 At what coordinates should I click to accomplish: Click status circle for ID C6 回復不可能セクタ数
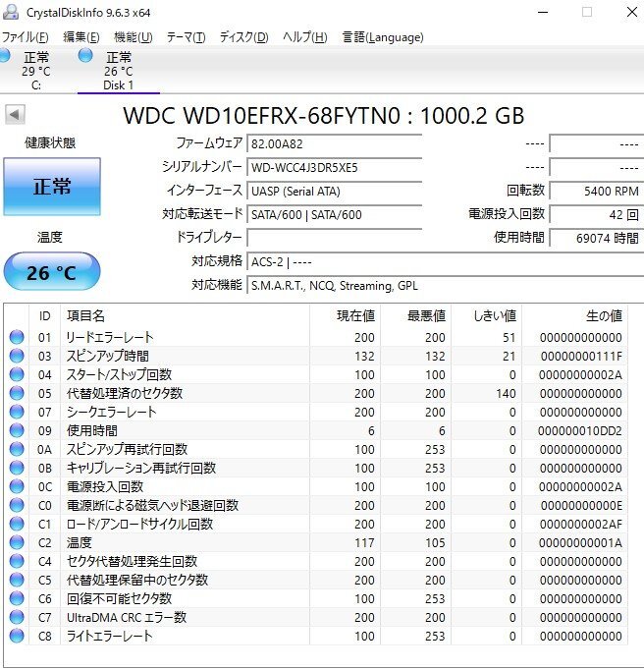[17, 598]
